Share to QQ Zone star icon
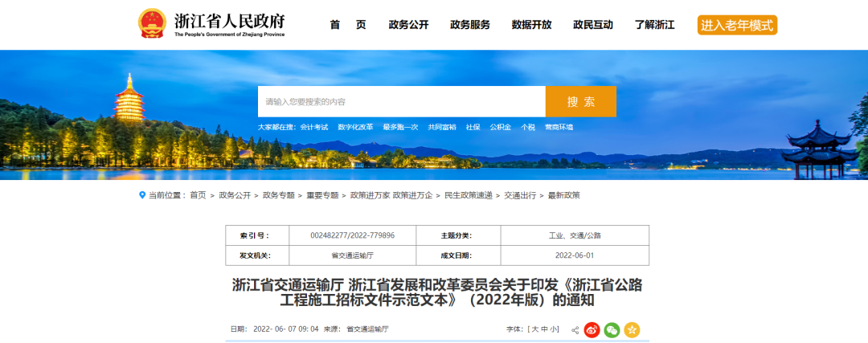The width and height of the screenshot is (868, 343). 632,329
